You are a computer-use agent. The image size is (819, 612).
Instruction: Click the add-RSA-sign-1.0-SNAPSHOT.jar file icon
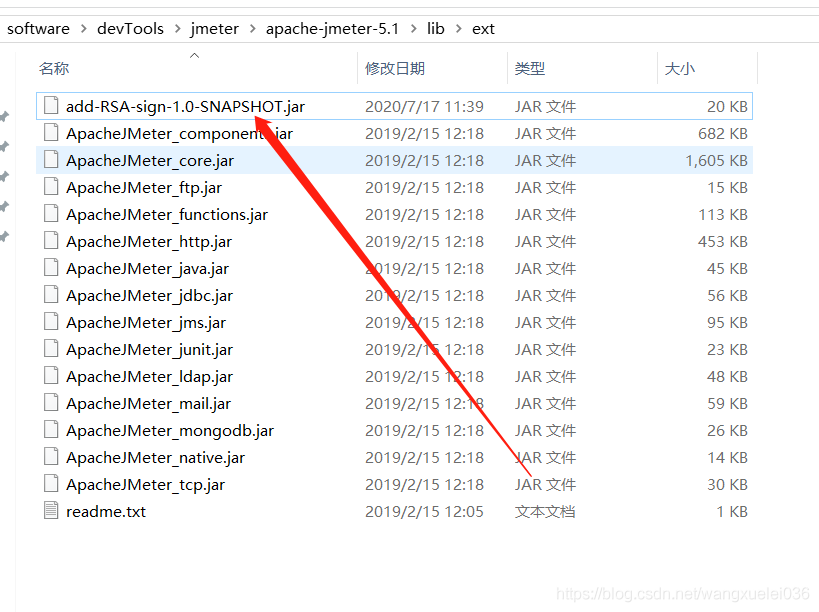coord(51,106)
